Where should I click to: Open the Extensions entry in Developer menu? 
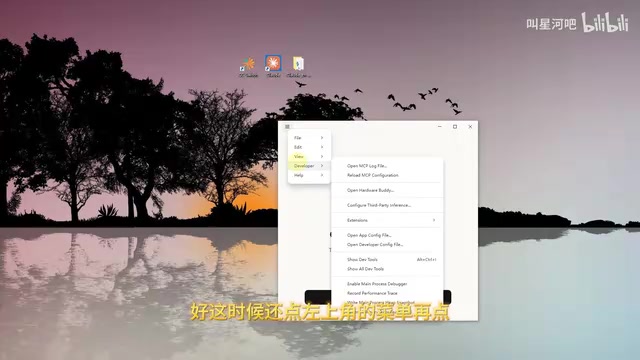(387, 220)
